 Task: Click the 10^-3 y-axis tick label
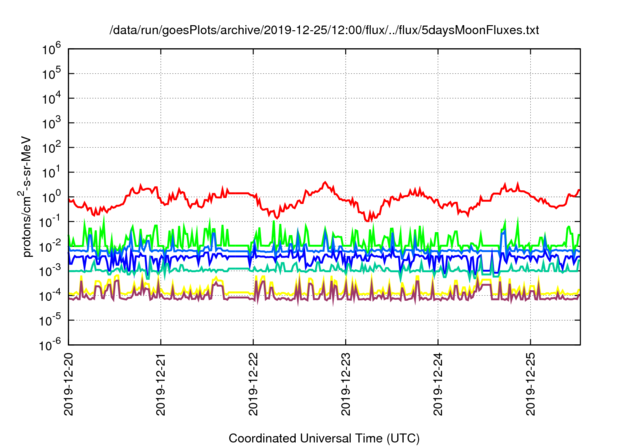pyautogui.click(x=50, y=271)
